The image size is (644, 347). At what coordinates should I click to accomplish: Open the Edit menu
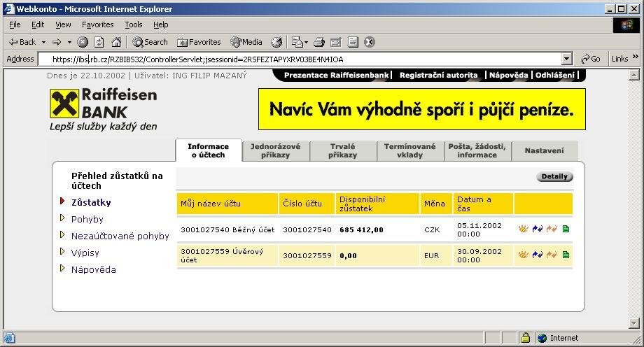coord(38,24)
